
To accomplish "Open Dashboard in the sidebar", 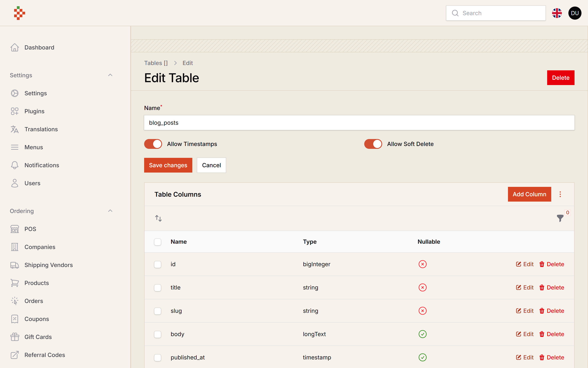I will (x=39, y=47).
